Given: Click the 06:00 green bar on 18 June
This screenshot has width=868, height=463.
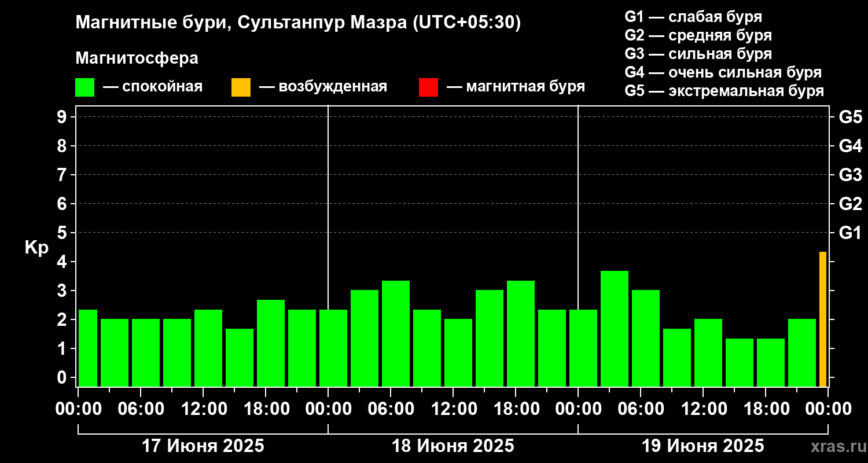Looking at the screenshot, I should 396,333.
